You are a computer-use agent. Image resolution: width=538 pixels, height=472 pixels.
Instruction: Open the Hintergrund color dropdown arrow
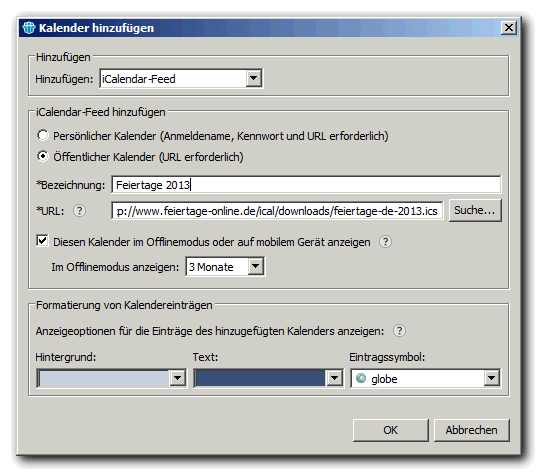177,378
